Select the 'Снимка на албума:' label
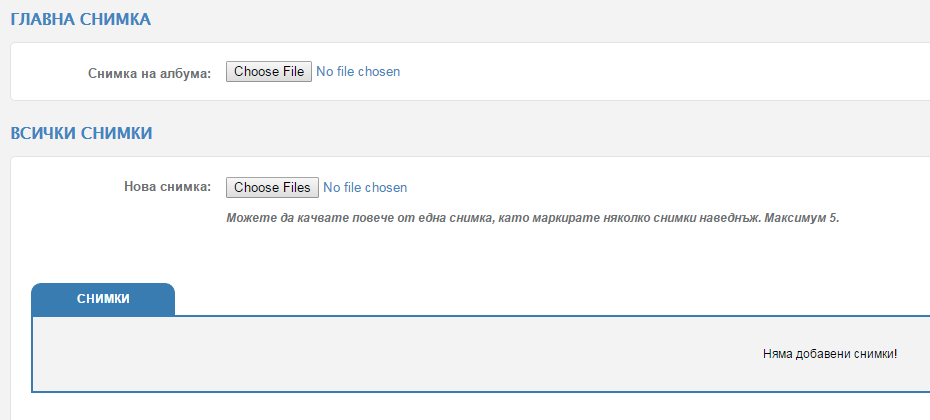930x420 pixels. [x=149, y=74]
